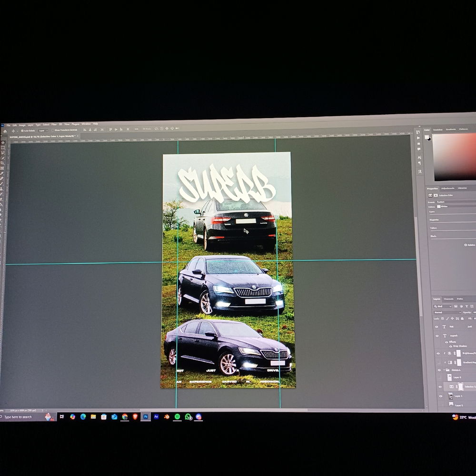Click the layer mask icon in Properties
The height and width of the screenshot is (476, 476).
[x=436, y=195]
